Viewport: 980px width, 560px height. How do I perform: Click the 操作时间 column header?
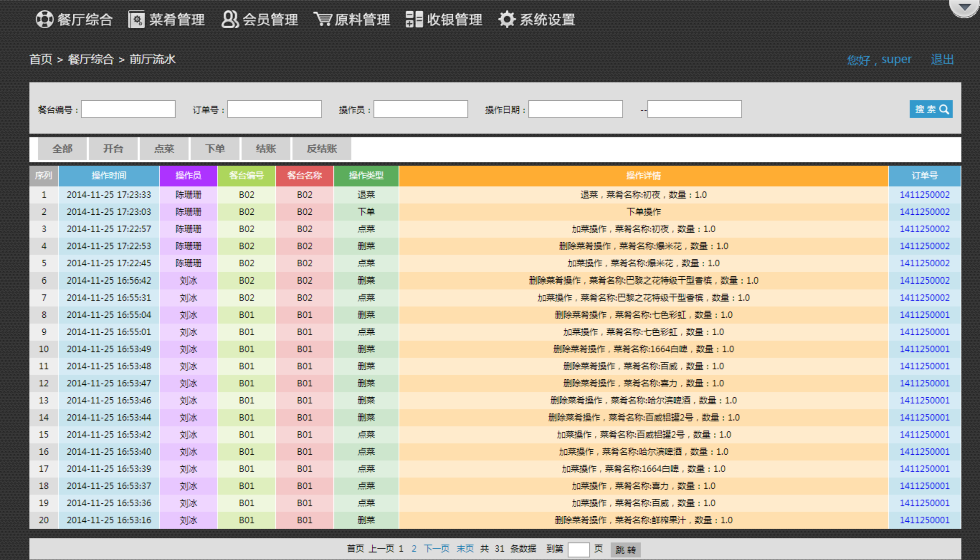click(109, 176)
